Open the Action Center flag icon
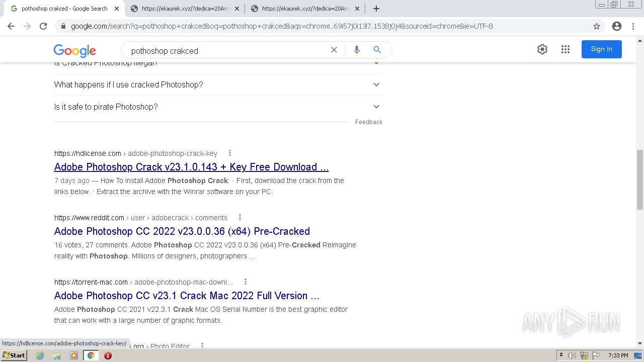This screenshot has height=362, width=644. (596, 355)
